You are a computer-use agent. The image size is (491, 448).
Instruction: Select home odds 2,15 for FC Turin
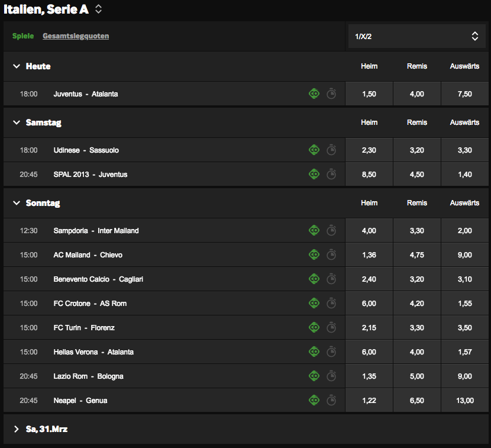point(369,327)
